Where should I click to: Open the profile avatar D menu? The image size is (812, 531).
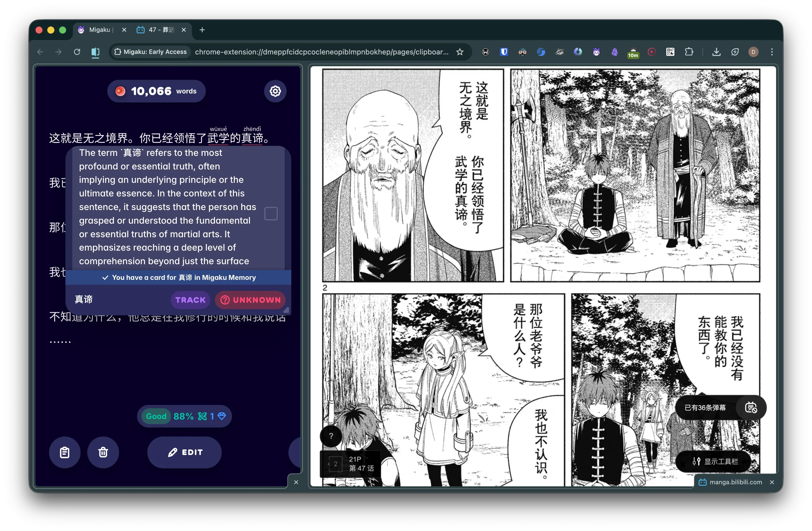tap(754, 52)
